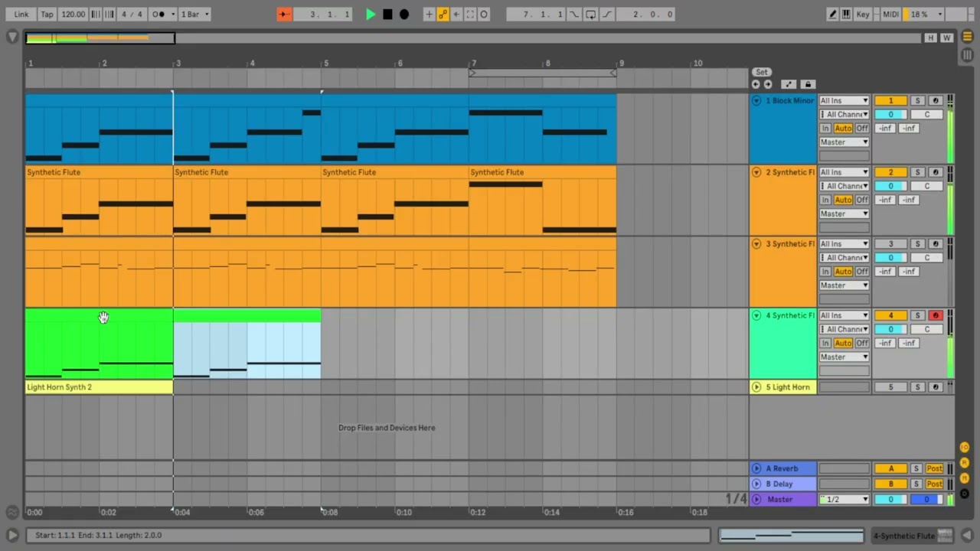Enable MIDI Map Mode
This screenshot has width=980, height=551.
pyautogui.click(x=890, y=14)
